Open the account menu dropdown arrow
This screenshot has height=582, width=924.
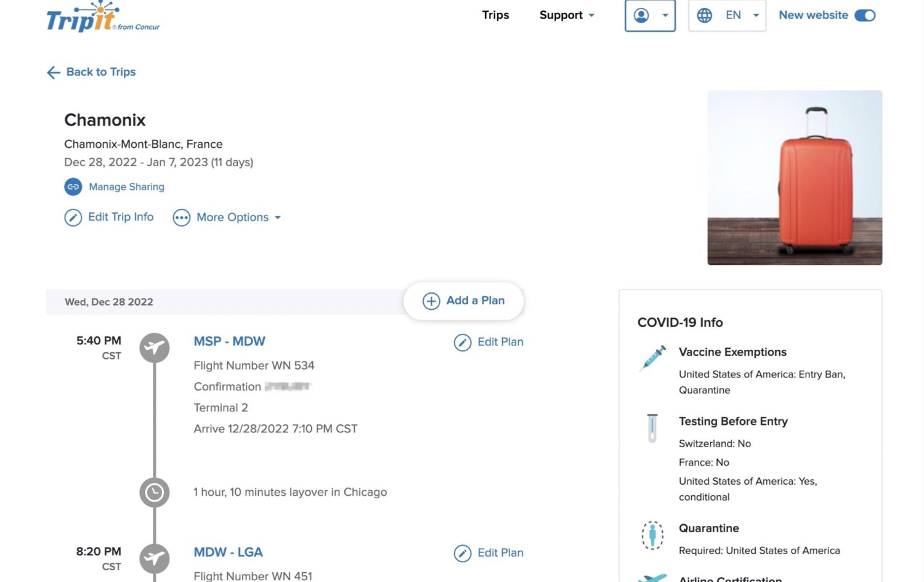coord(664,15)
